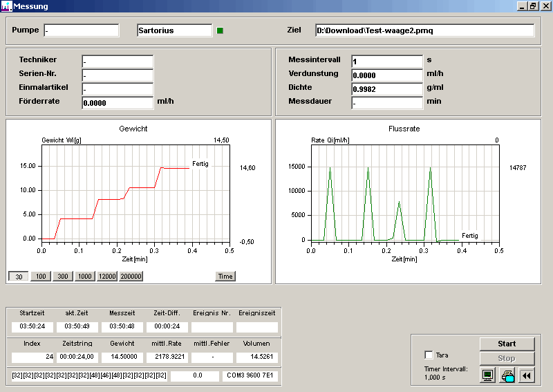553x392 pixels.
Task: Click the mittl.Fehler field
Action: tap(212, 357)
